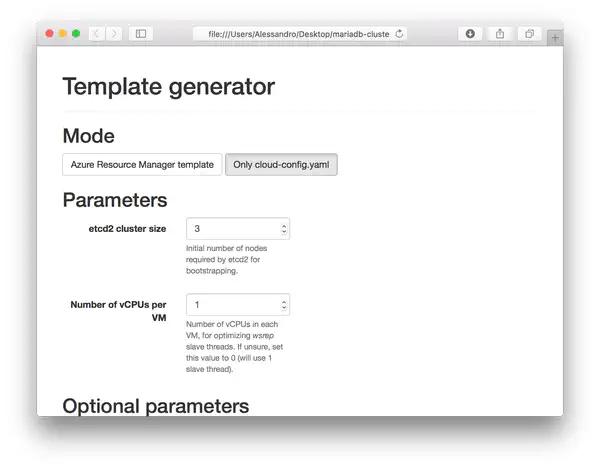The image size is (600, 469).
Task: Switch mode to Only cloud-config.yaml
Action: pos(281,164)
